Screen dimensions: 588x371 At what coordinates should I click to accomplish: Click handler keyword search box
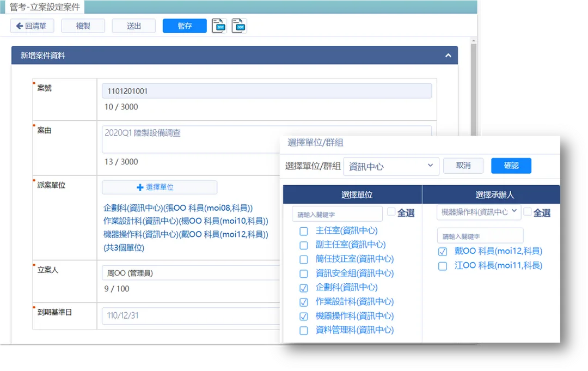pyautogui.click(x=480, y=236)
